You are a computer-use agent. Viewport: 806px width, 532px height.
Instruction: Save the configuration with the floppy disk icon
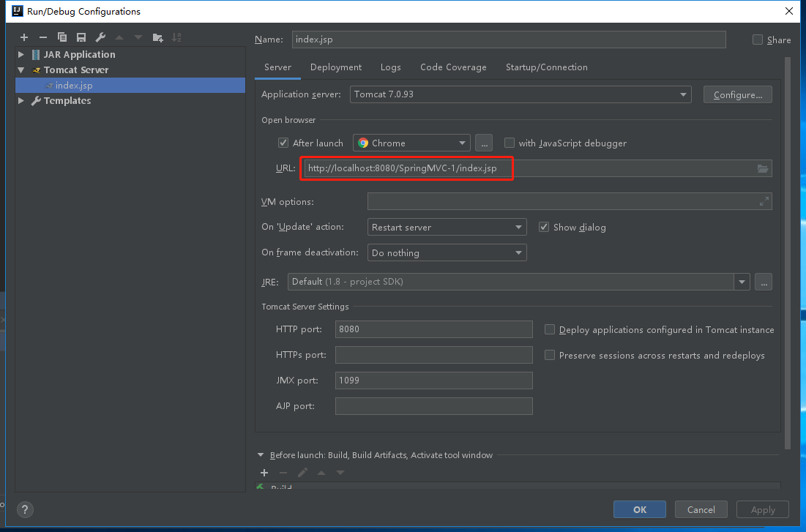coord(81,37)
